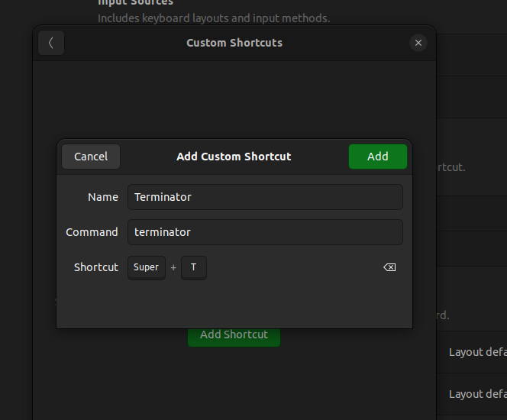This screenshot has width=507, height=420.
Task: Click the keyboard layouts and input methods description
Action: coord(214,18)
